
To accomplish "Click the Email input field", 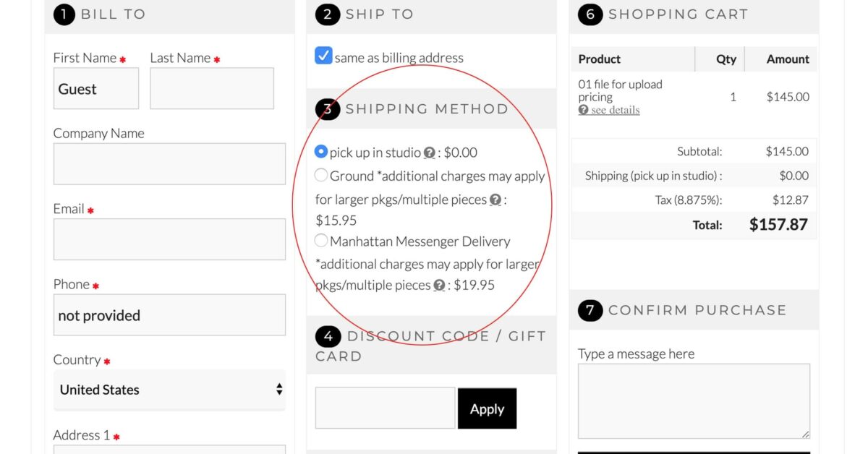I will pos(169,239).
